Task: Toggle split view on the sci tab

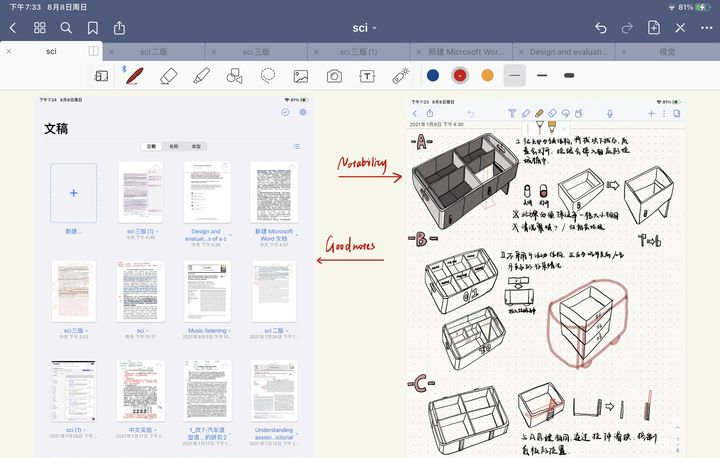Action: click(93, 51)
